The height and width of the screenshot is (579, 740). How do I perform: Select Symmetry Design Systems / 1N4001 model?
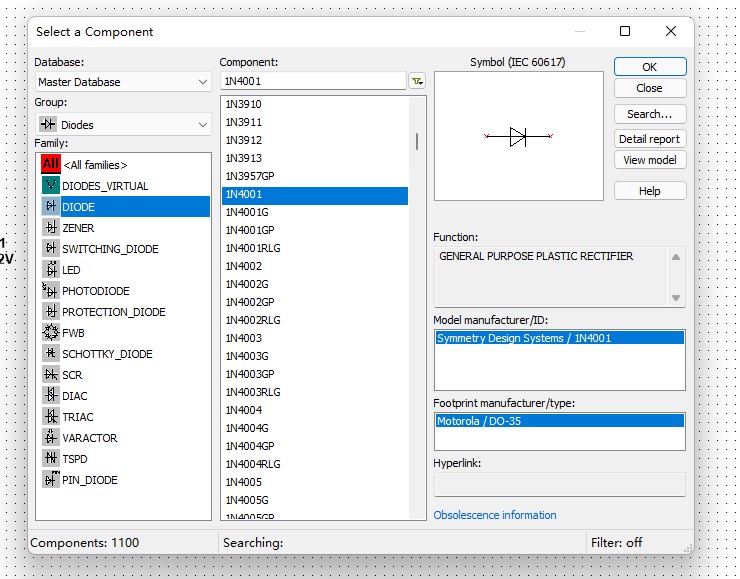tap(560, 338)
